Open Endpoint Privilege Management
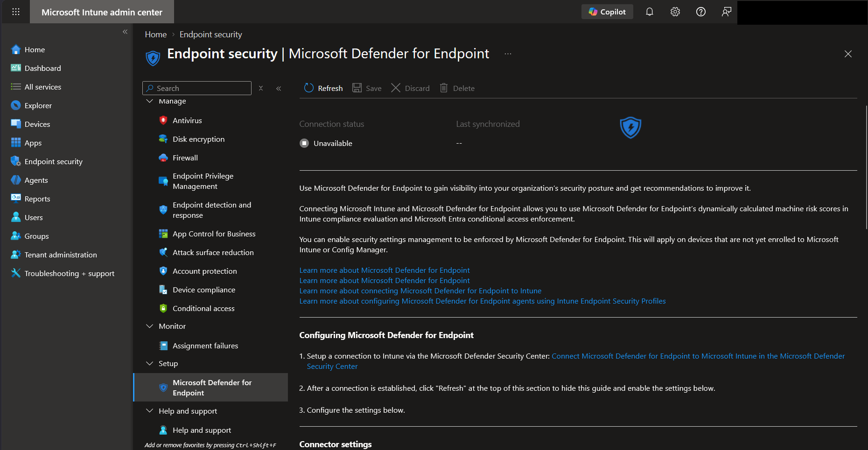 pyautogui.click(x=203, y=181)
